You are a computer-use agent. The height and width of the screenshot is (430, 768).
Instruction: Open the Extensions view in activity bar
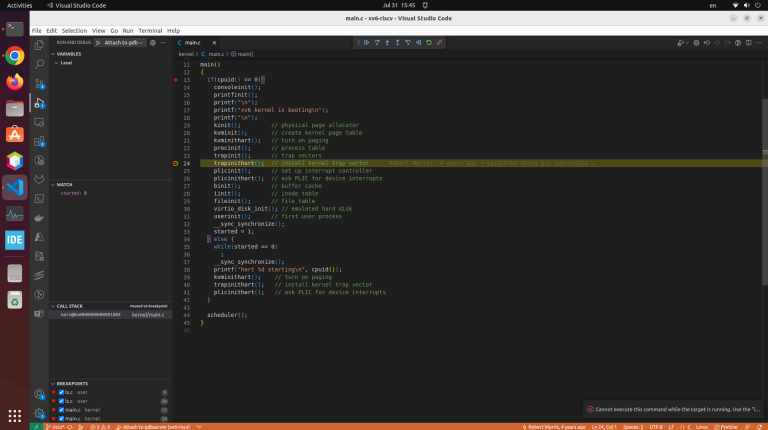click(x=39, y=141)
